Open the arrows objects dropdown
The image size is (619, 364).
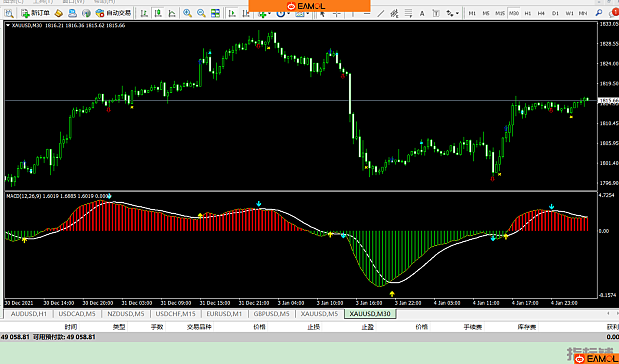(452, 14)
